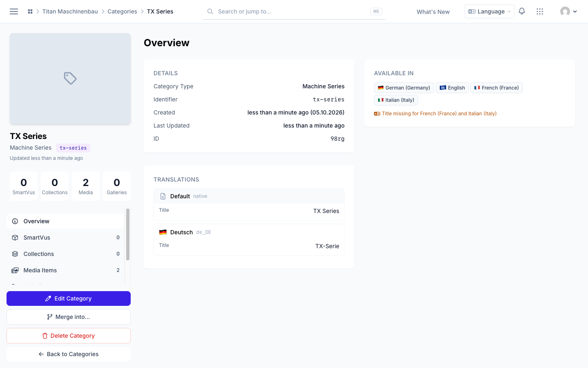
Task: Open the workspace grid icon in the breadcrumb
Action: click(x=30, y=11)
